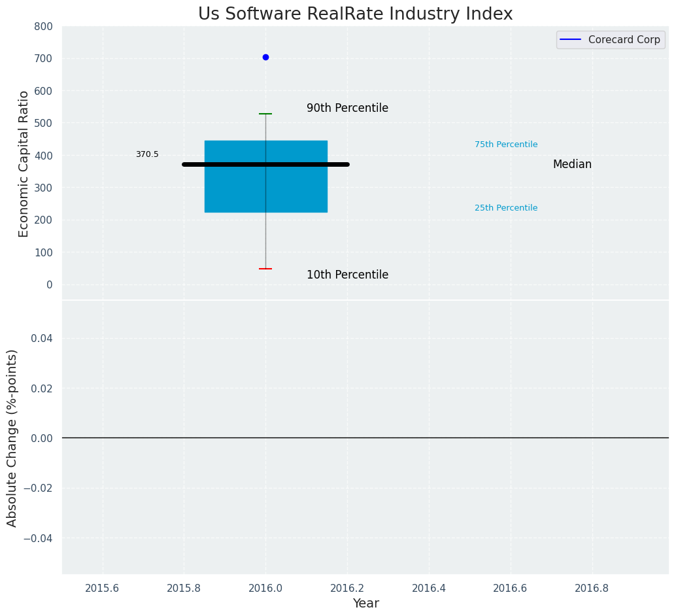Select the green 90th percentile whisker cap
This screenshot has width=676, height=616.
265,114
